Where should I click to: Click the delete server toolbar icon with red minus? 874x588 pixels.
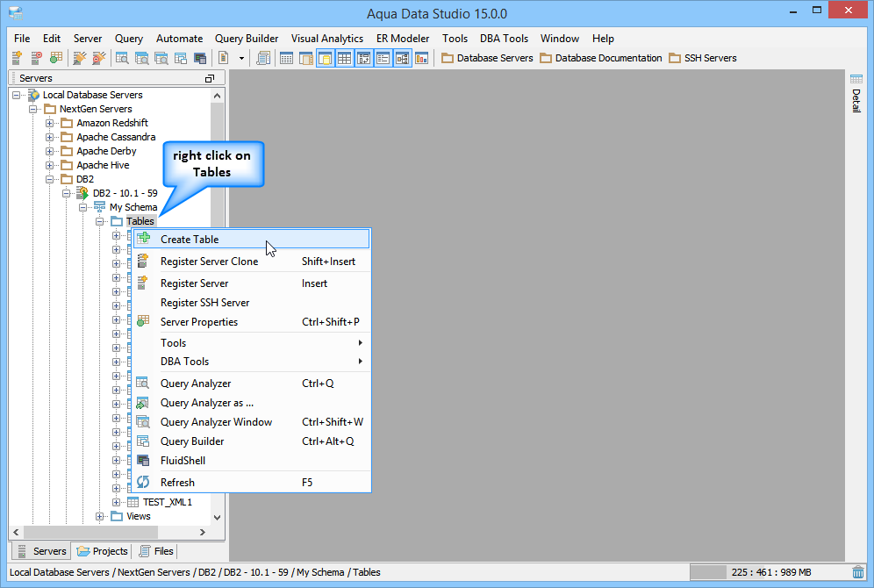[36, 57]
